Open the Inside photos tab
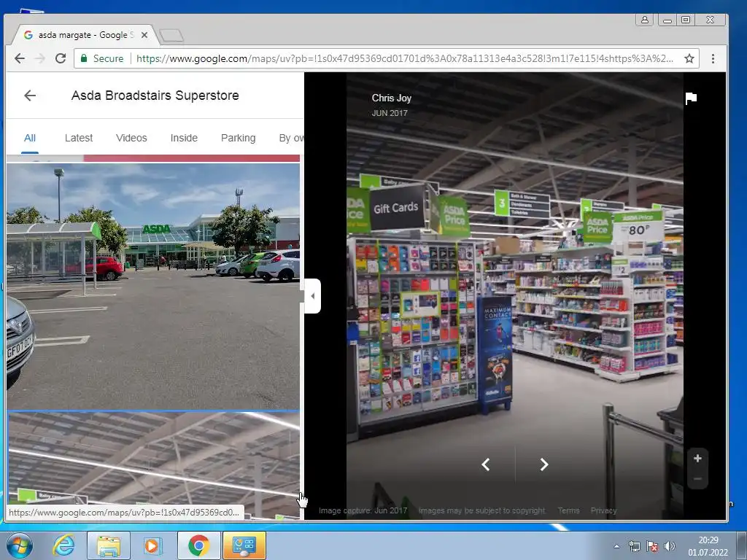The image size is (747, 560). 184,138
